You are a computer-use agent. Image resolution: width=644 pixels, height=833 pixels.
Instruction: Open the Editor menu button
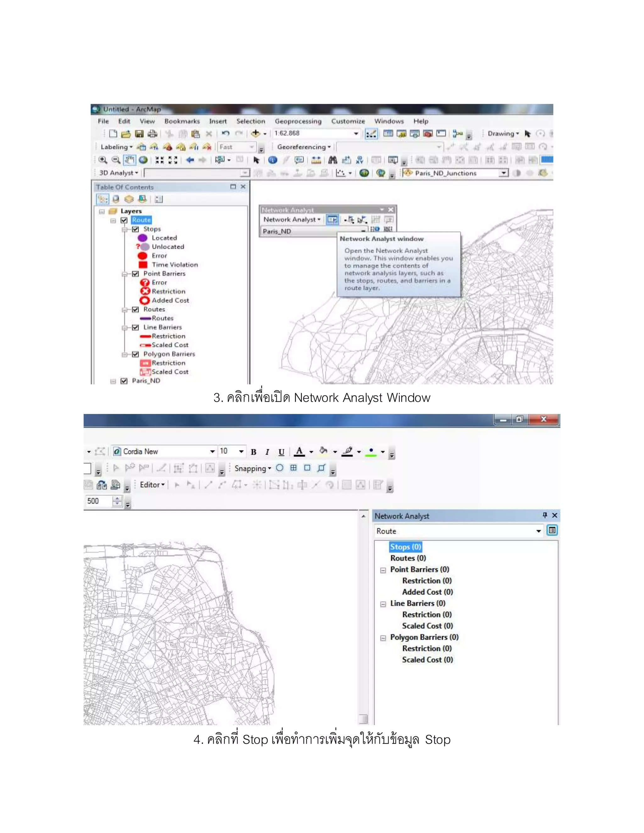point(152,485)
